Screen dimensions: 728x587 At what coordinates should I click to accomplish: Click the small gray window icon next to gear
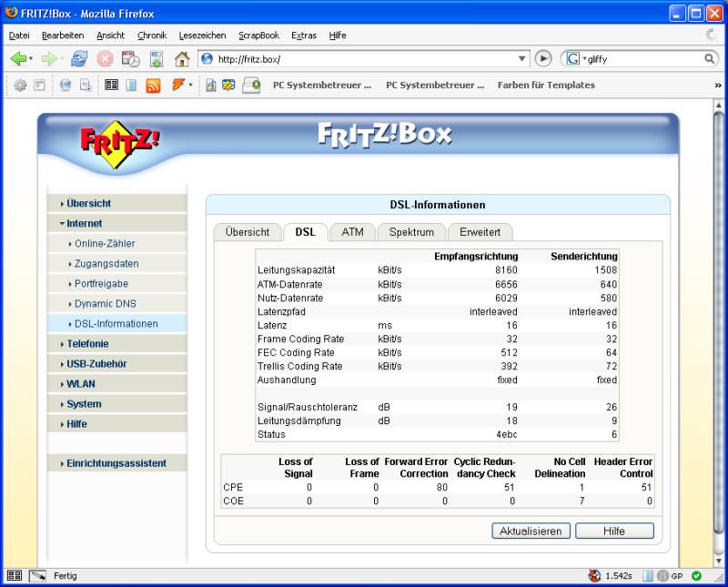39,85
